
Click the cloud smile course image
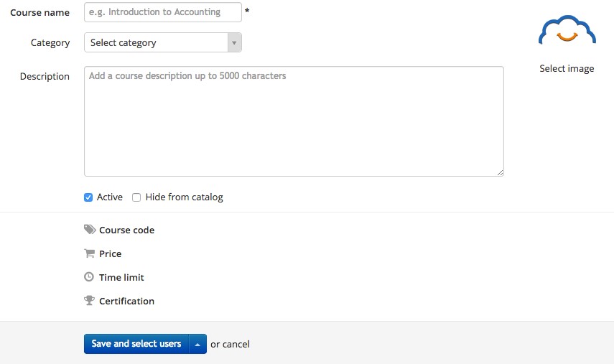coord(567,34)
